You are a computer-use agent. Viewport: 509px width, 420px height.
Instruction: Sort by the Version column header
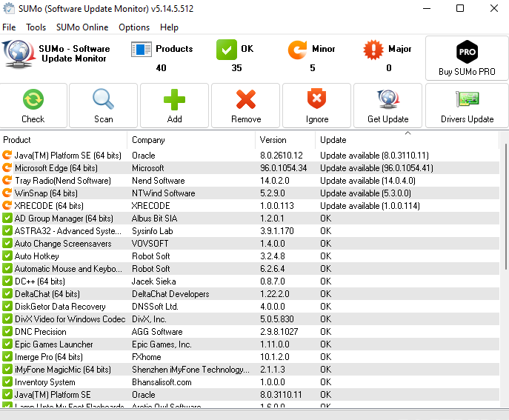(x=285, y=140)
